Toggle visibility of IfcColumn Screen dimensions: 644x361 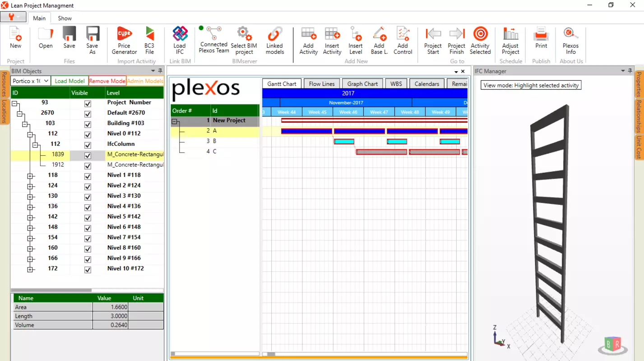coord(88,145)
